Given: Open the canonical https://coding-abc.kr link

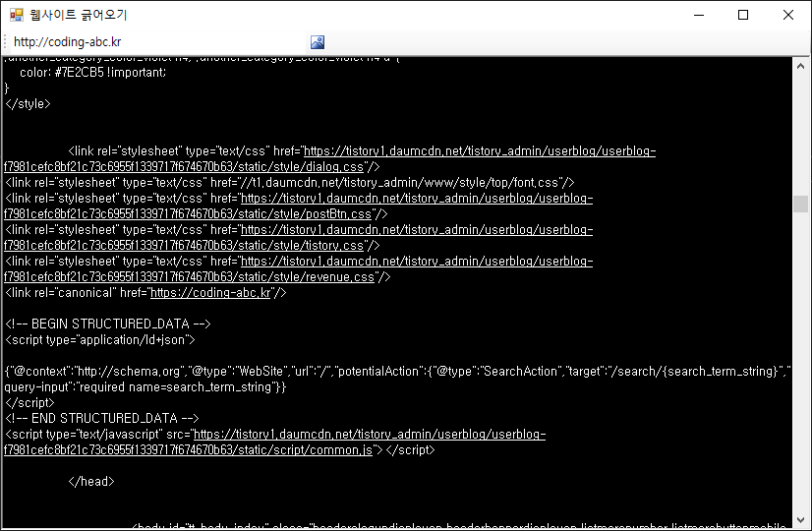Looking at the screenshot, I should (210, 293).
